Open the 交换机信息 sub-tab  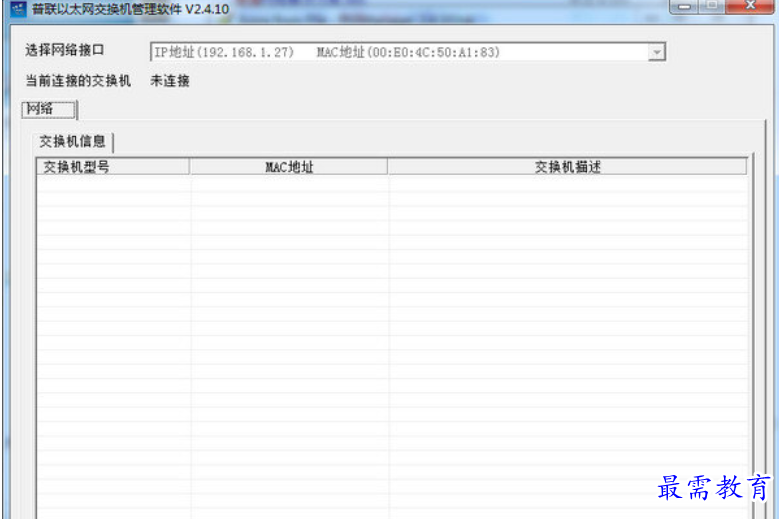[73, 142]
